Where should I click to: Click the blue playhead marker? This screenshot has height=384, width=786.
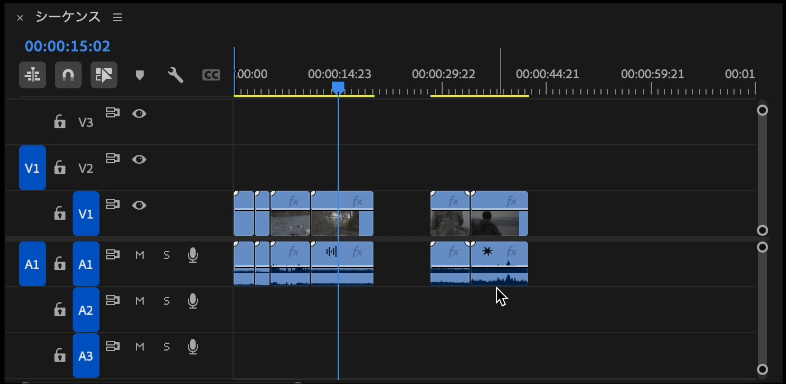[338, 88]
